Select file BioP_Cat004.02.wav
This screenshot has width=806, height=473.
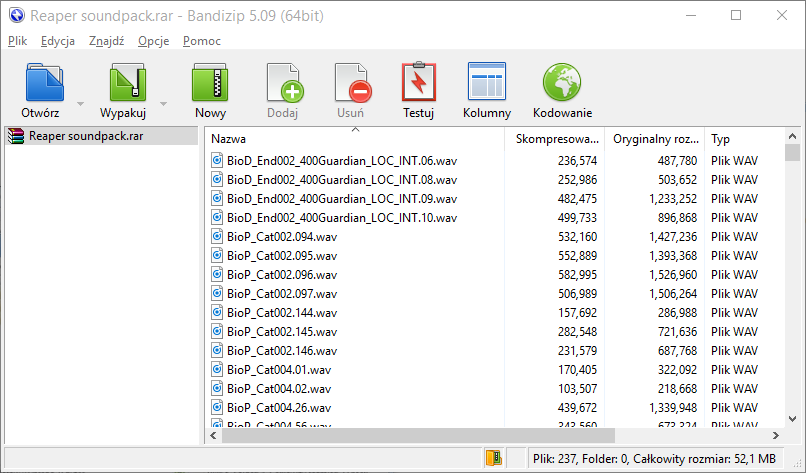click(x=279, y=389)
